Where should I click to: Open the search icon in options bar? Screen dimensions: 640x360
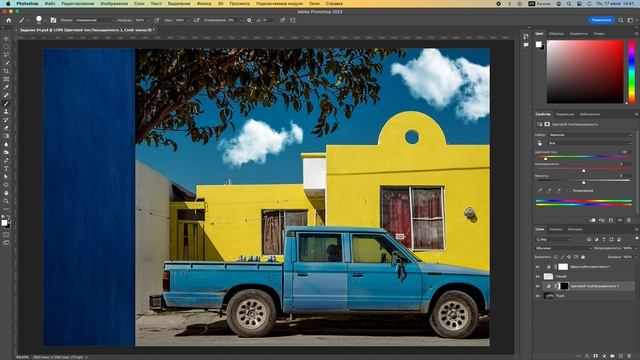click(621, 20)
